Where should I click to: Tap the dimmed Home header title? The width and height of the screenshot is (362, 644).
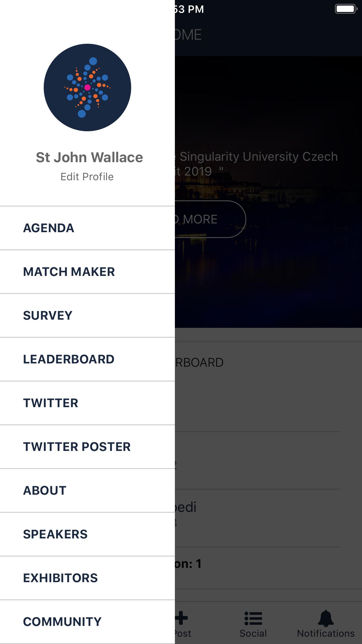tap(188, 35)
